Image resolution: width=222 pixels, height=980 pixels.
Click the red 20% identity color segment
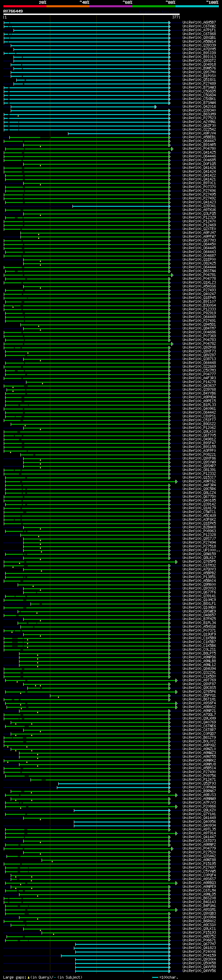25,6
